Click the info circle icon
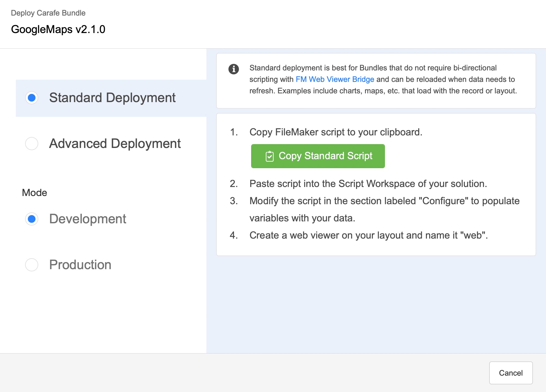Image resolution: width=546 pixels, height=392 pixels. coord(234,69)
